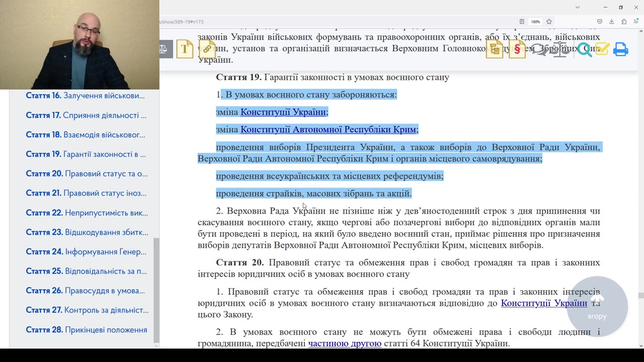The width and height of the screenshot is (644, 362).
Task: Toggle reader view in the address bar
Action: click(522, 22)
